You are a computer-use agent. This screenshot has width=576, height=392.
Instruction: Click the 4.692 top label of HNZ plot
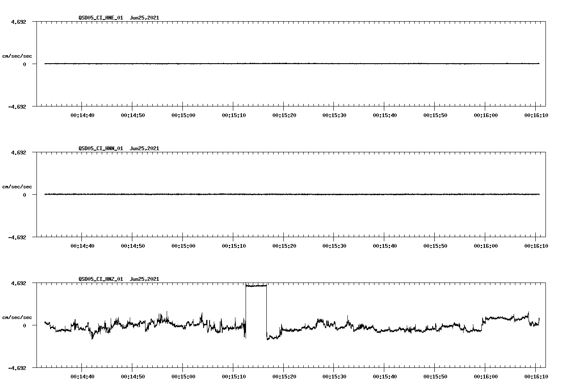click(x=19, y=283)
